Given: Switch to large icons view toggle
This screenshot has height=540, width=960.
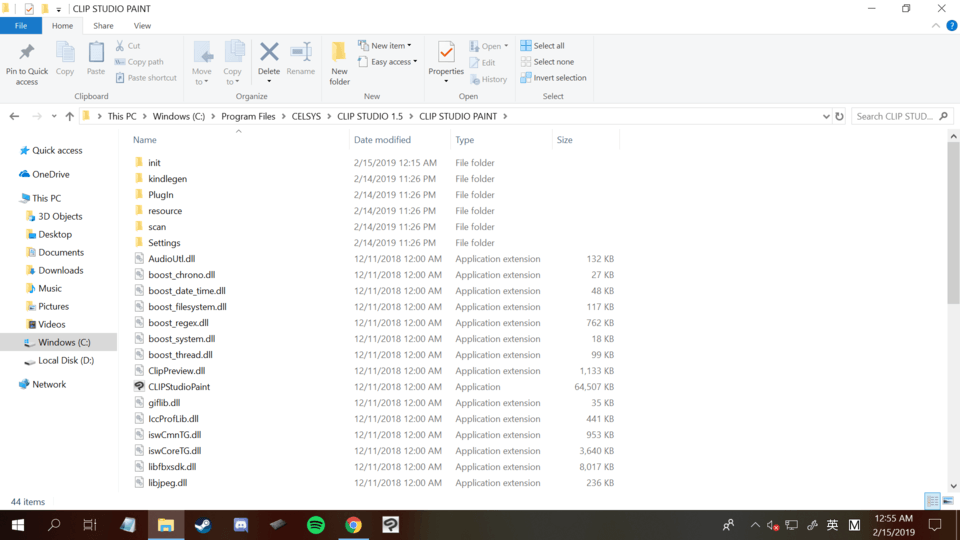Looking at the screenshot, I should point(948,501).
